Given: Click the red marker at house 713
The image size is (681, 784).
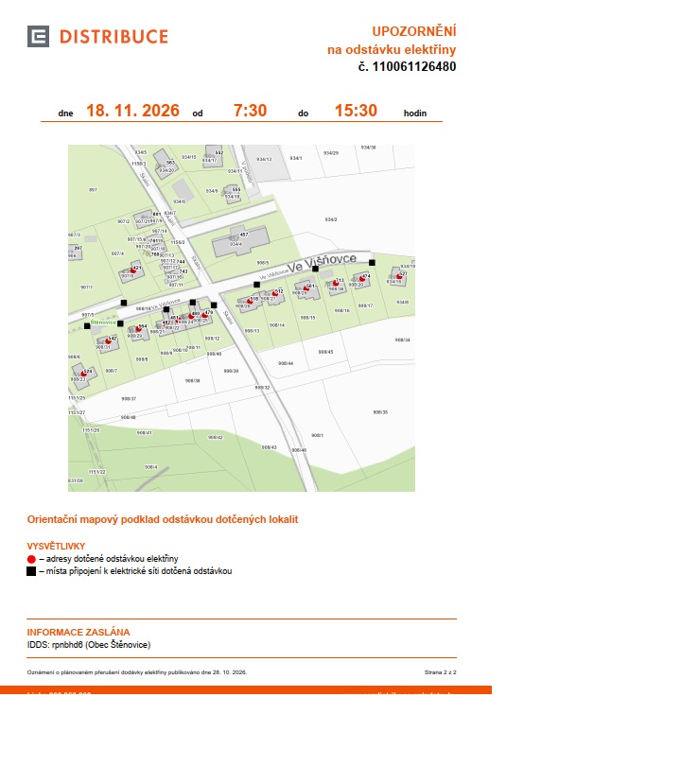Looking at the screenshot, I should pyautogui.click(x=336, y=284).
